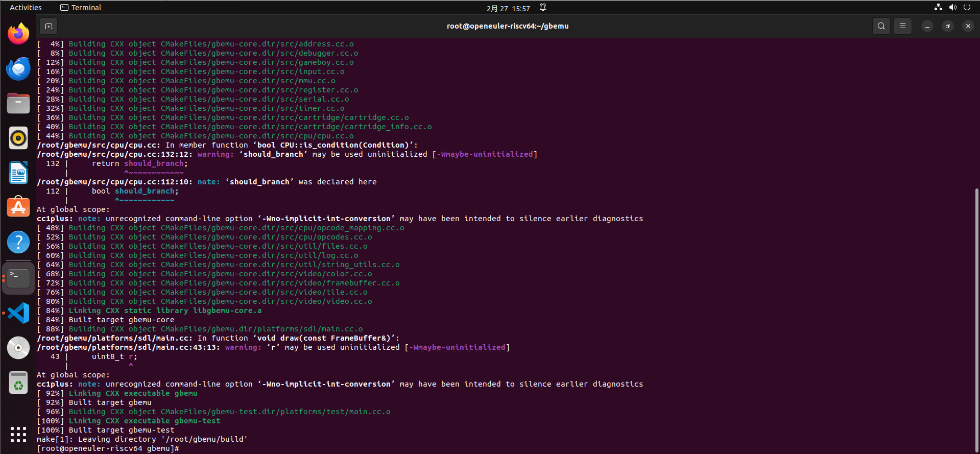This screenshot has height=454, width=980.
Task: Click the -Wmaybe-uninitialized link for 'r' warning
Action: tap(457, 347)
